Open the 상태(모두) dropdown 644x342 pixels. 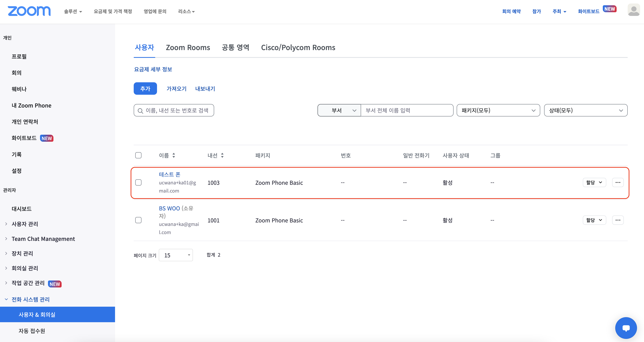click(586, 110)
